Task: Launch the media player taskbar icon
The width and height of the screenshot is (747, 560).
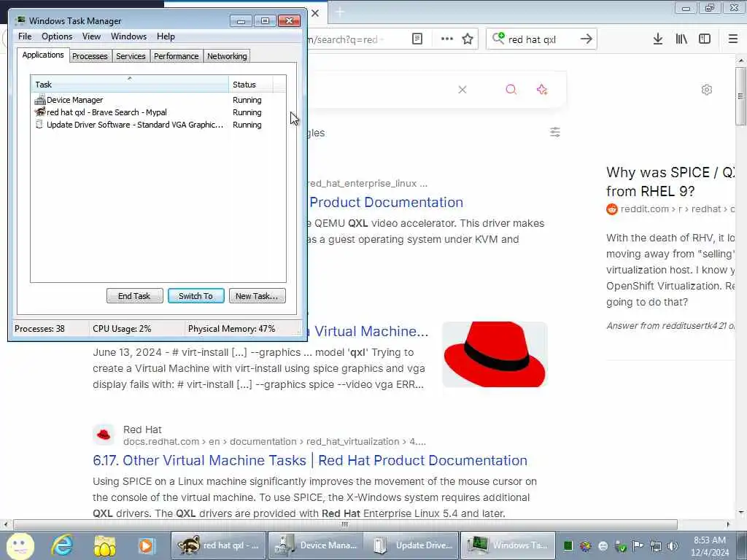Action: [x=146, y=545]
